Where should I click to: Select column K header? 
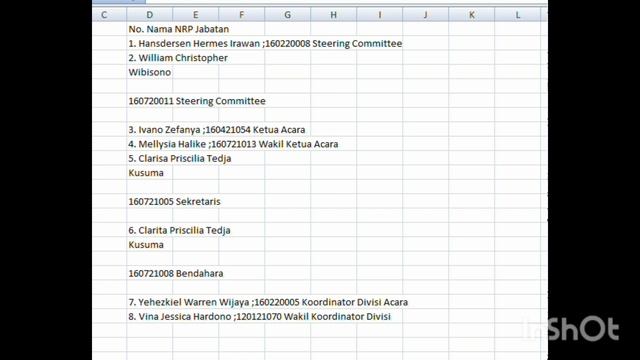[472, 15]
